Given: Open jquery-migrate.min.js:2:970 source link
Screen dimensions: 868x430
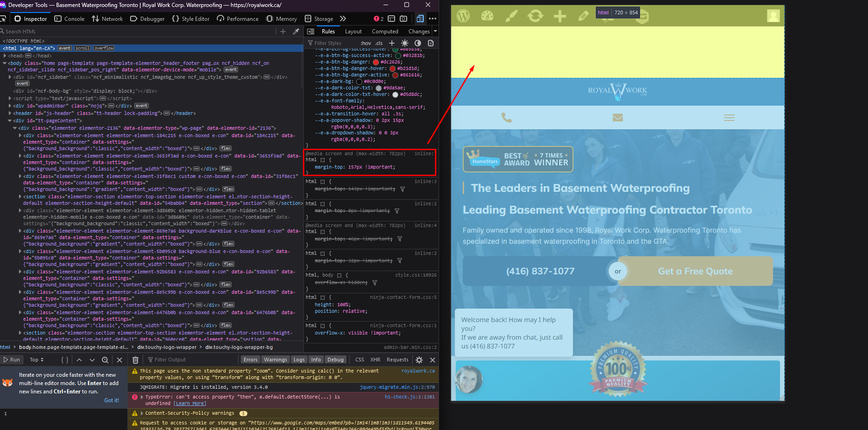Looking at the screenshot, I should [397, 387].
